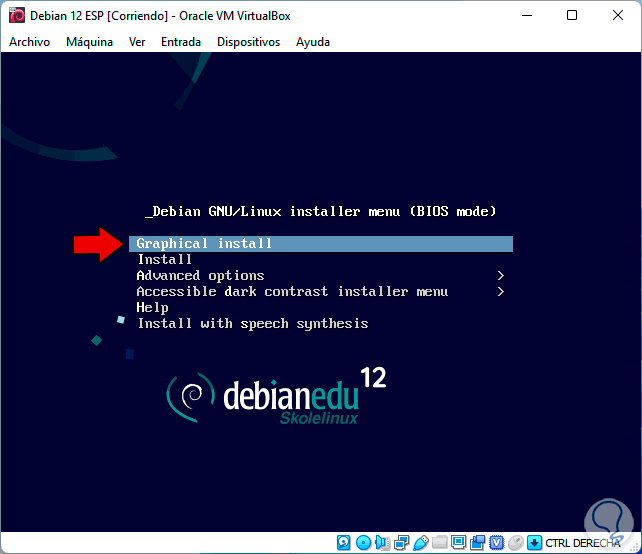
Task: Open the Dispositivos menu
Action: tap(248, 42)
